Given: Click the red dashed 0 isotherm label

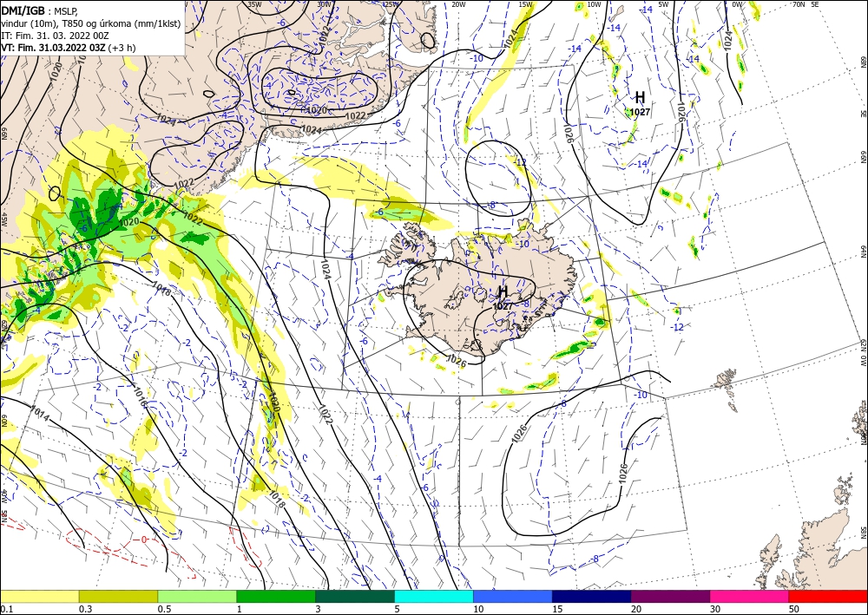Looking at the screenshot, I should click(x=144, y=540).
